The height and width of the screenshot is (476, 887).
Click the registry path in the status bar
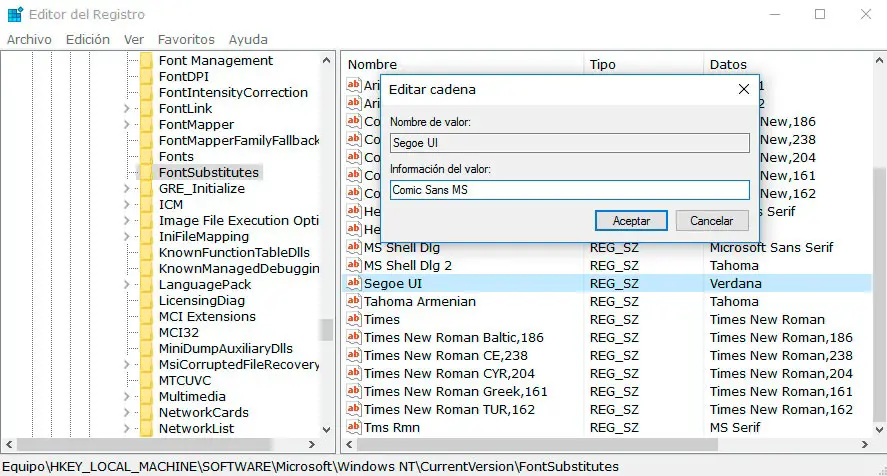(x=311, y=467)
